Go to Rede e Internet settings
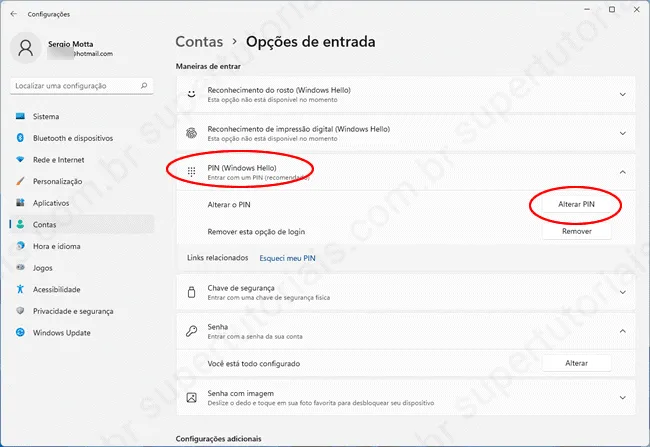Viewport: 650px width, 447px height. coord(81,160)
